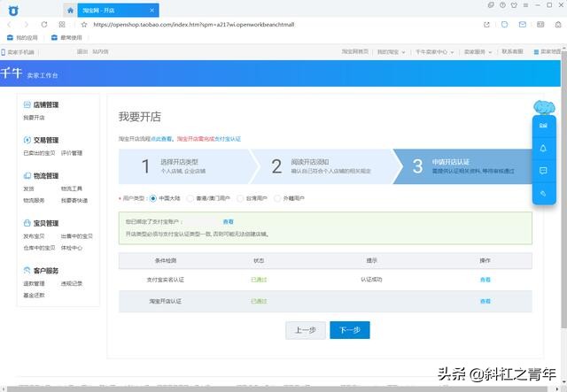The image size is (567, 392).
Task: Click 查看 in 支付宝实名认证 row
Action: tap(485, 280)
